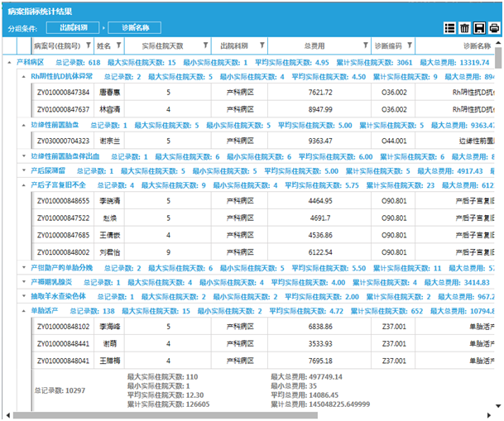Select patient row ZY010000847384
The width and height of the screenshot is (504, 421).
(x=63, y=93)
